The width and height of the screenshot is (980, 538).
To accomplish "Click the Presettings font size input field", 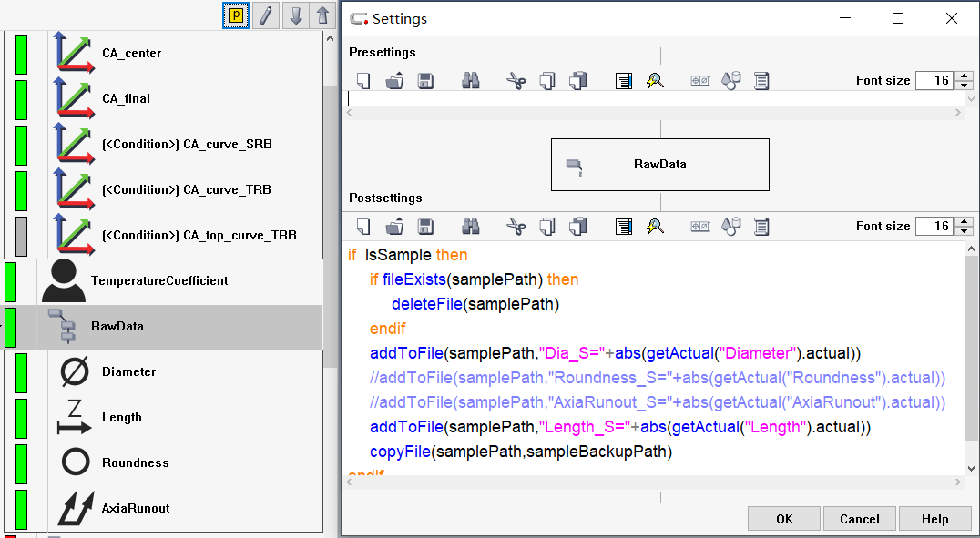I will coord(934,81).
